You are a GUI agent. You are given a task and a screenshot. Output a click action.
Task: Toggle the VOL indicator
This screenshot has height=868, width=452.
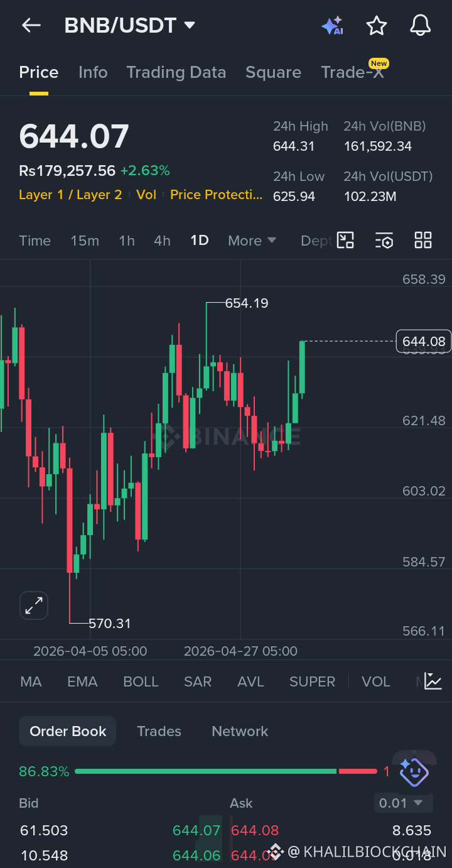(376, 681)
